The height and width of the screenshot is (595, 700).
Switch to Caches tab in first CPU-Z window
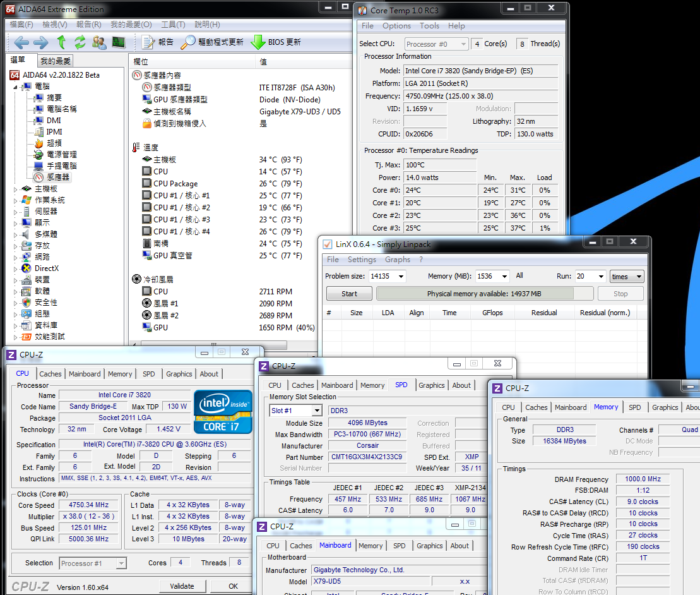[x=50, y=374]
